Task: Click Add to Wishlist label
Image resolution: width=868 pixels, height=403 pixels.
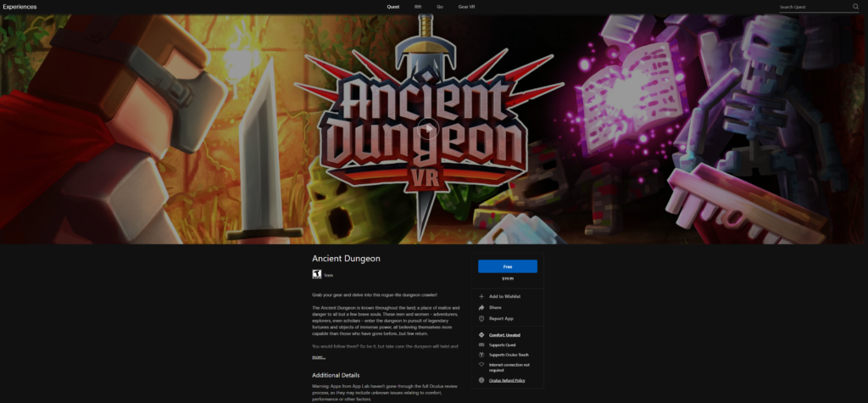Action: pyautogui.click(x=504, y=297)
